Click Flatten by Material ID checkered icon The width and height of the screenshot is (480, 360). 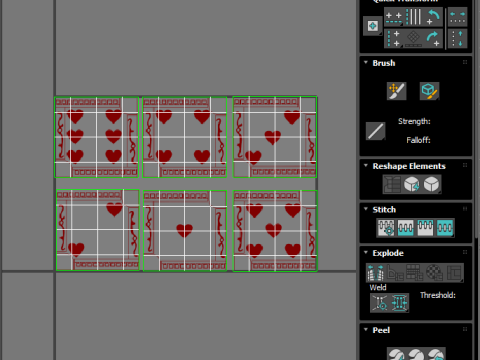point(435,273)
